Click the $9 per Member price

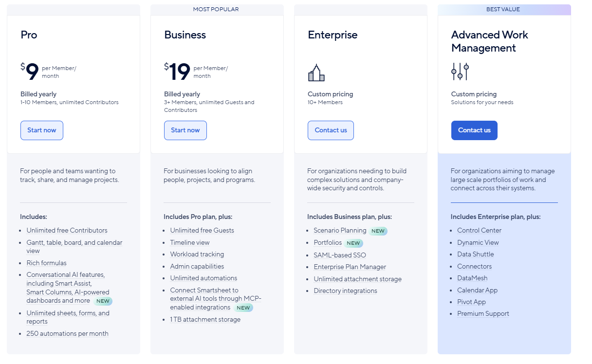pyautogui.click(x=48, y=72)
